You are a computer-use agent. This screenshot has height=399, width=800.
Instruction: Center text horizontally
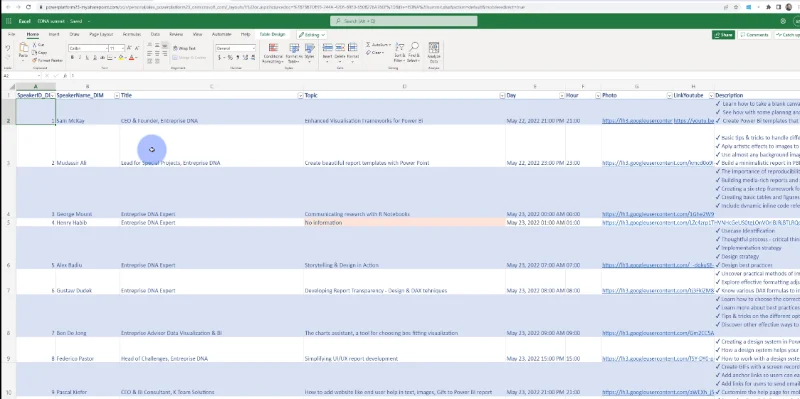(157, 54)
